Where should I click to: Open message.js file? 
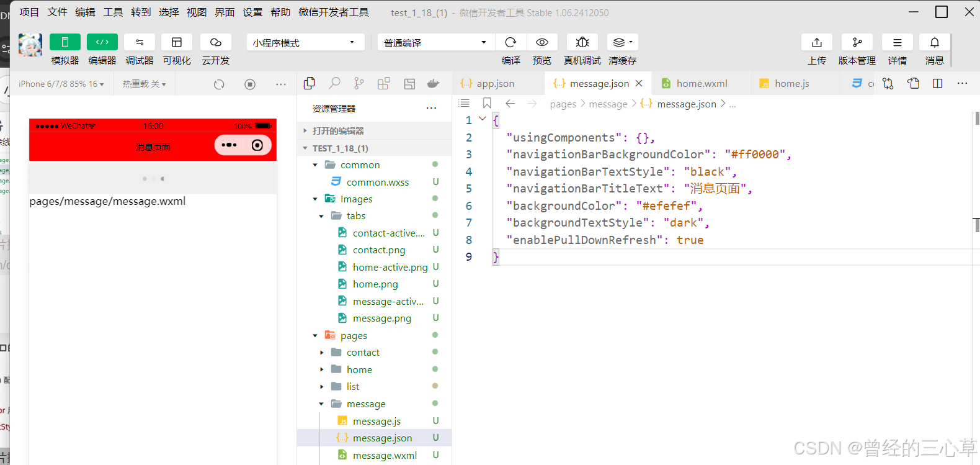click(374, 421)
